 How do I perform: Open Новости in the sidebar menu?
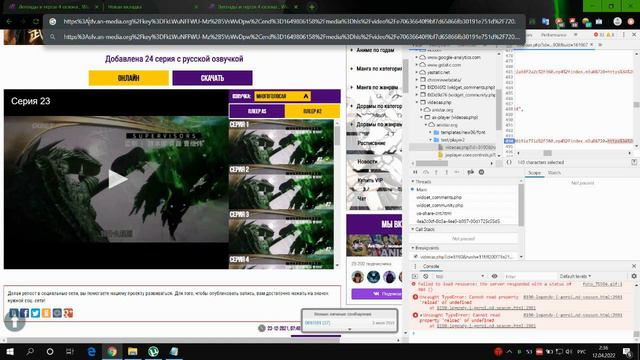click(367, 162)
